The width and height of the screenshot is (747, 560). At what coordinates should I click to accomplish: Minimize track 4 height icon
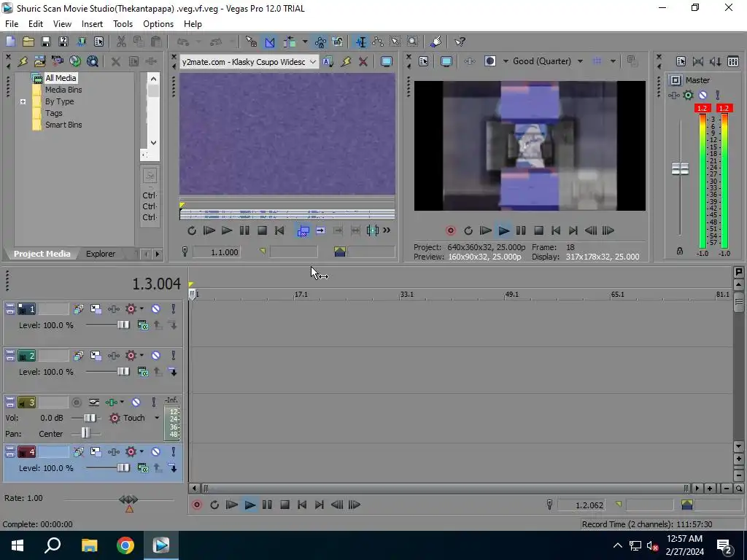10,449
